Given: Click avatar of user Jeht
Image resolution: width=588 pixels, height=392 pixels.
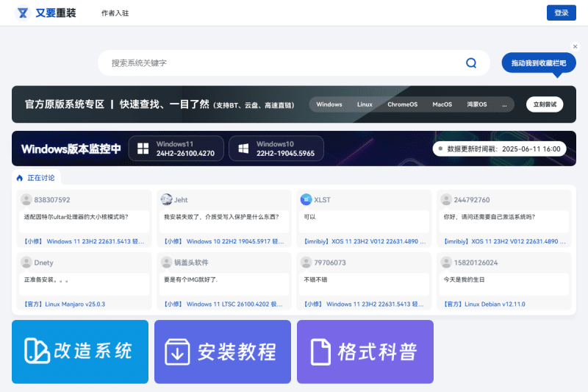Looking at the screenshot, I should [x=166, y=199].
